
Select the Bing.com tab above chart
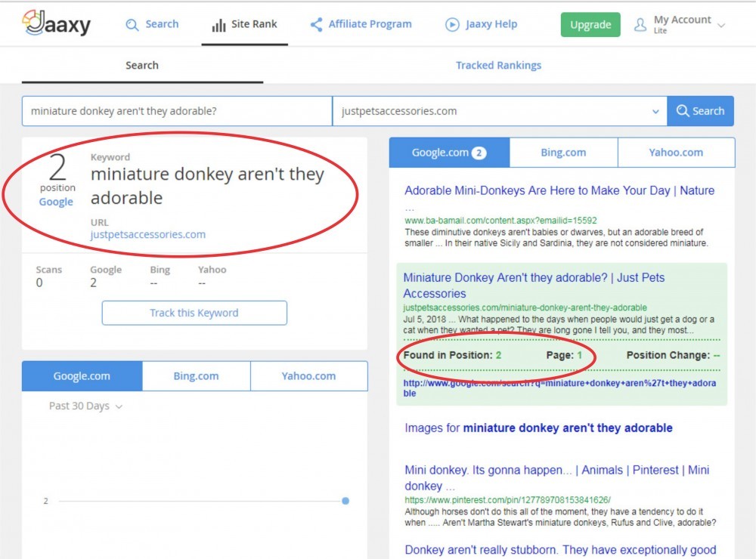coord(197,376)
